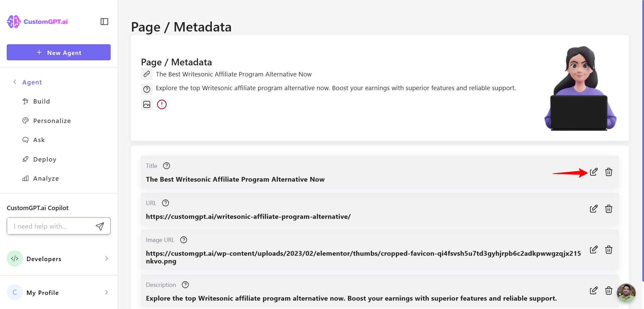Delete the Title metadata entry

(609, 172)
